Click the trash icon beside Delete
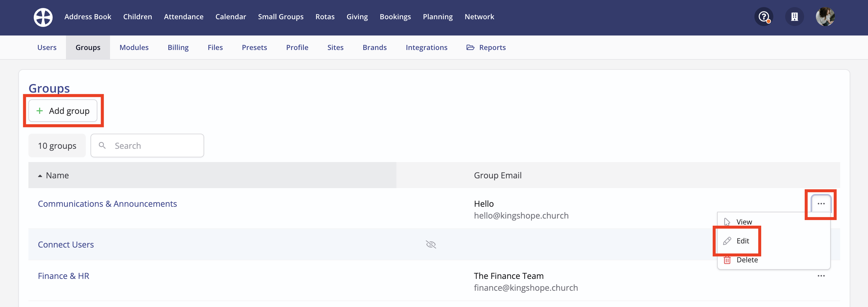 (x=727, y=260)
